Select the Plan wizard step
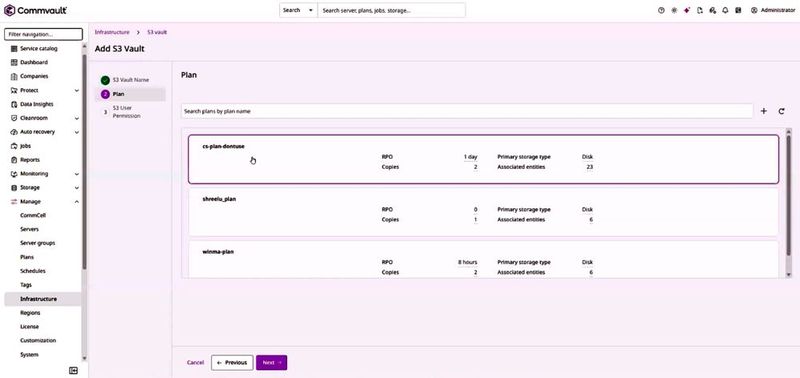Screen dimensions: 800x378 coord(130,94)
